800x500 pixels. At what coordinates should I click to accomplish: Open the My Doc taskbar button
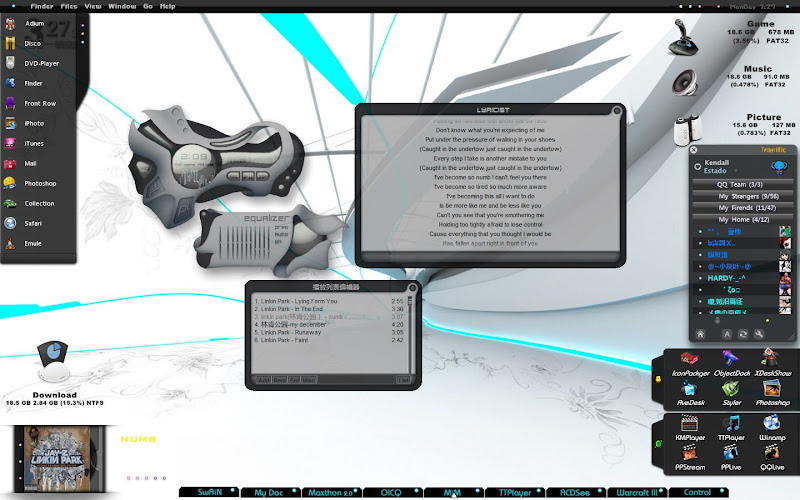coord(269,493)
